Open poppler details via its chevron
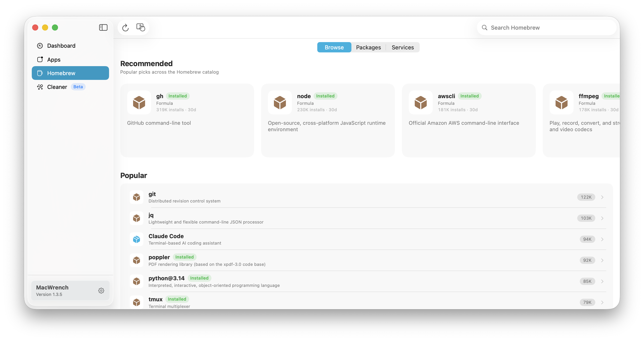This screenshot has width=644, height=341. [602, 260]
